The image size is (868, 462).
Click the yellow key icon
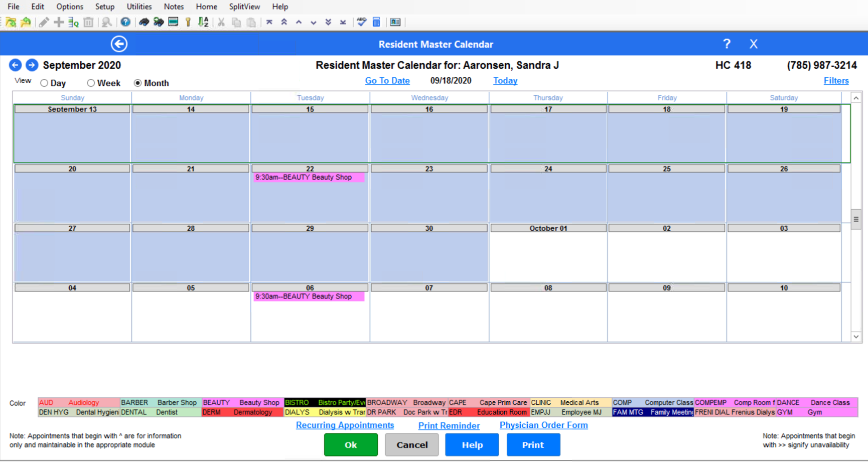[188, 22]
